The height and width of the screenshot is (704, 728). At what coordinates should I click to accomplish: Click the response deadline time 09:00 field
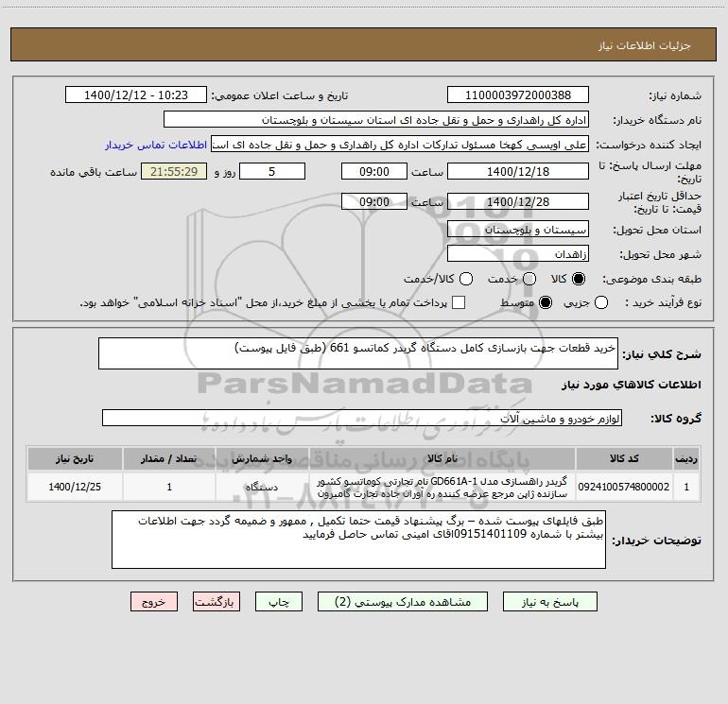374,171
